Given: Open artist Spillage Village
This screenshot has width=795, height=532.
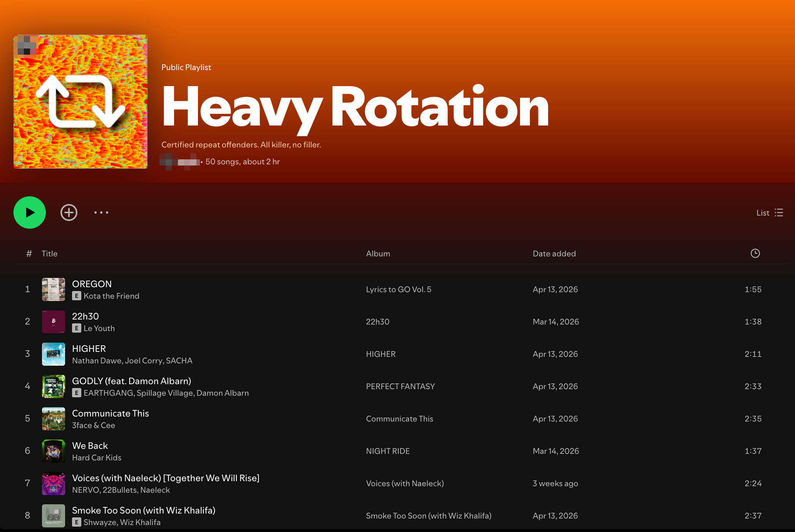Looking at the screenshot, I should click(x=165, y=393).
